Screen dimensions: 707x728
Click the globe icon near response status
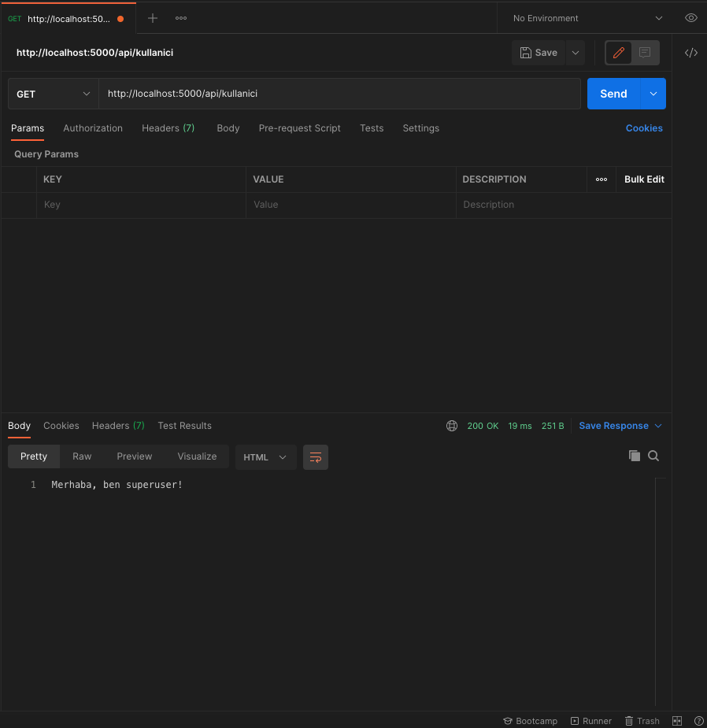[451, 425]
